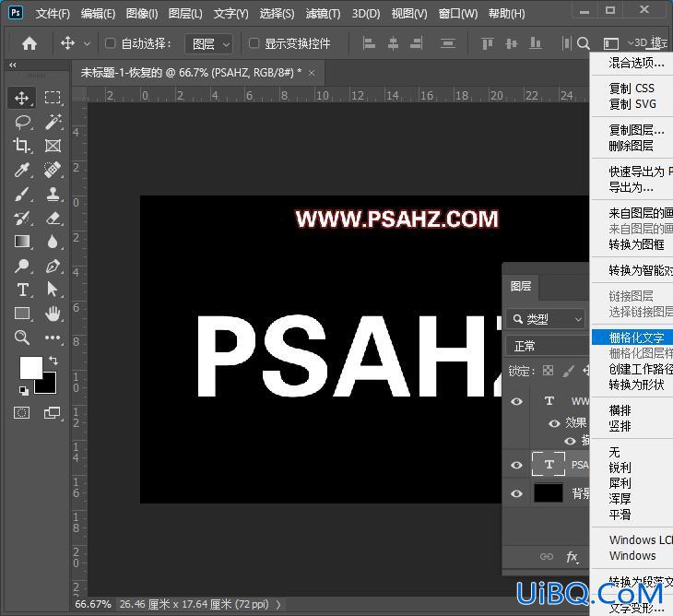Click align left edges icon
The image size is (673, 616).
[369, 43]
